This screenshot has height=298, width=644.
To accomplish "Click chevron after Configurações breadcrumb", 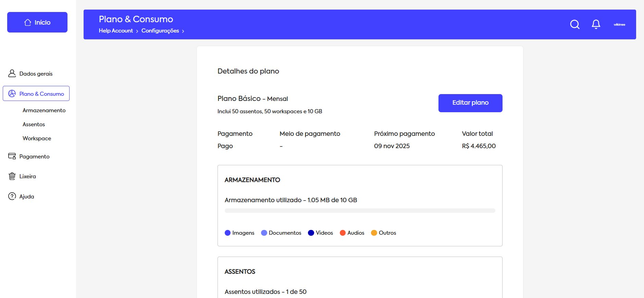I will pyautogui.click(x=183, y=31).
